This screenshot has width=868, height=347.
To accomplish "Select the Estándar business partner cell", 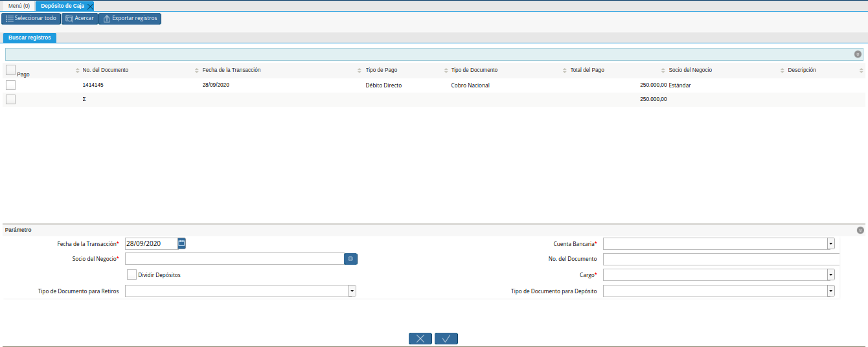I will (x=680, y=85).
